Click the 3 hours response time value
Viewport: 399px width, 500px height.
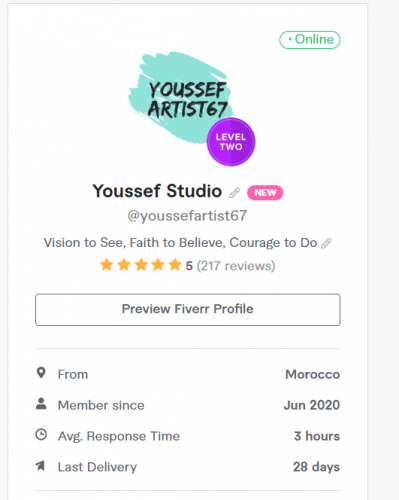pos(317,436)
